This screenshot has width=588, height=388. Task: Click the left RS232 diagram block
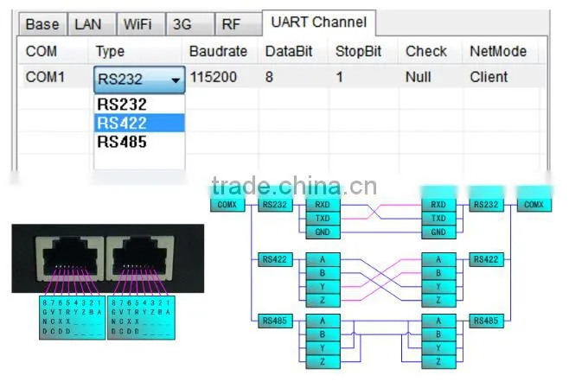(275, 205)
